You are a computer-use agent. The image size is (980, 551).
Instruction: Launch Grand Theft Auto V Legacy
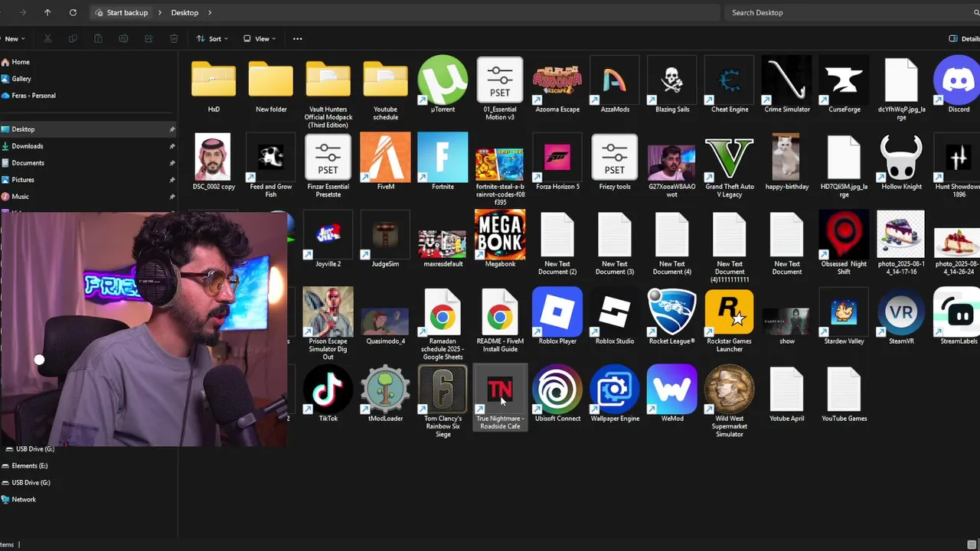[730, 167]
